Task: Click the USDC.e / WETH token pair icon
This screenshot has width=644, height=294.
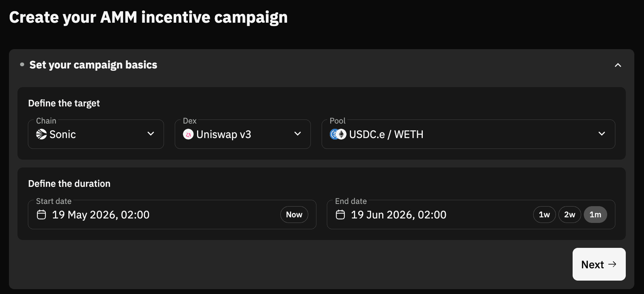Action: tap(338, 134)
